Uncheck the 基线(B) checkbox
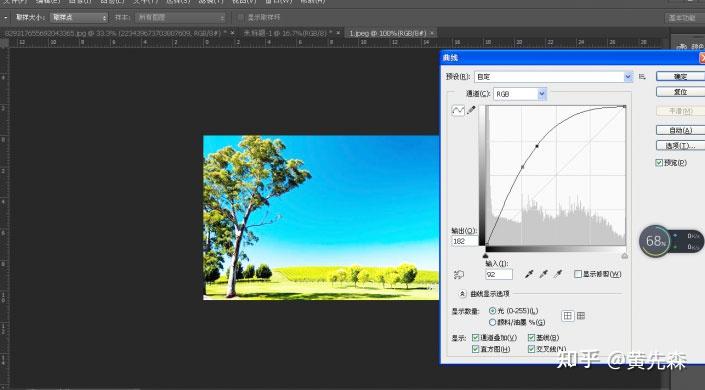Image resolution: width=705 pixels, height=390 pixels. point(531,337)
